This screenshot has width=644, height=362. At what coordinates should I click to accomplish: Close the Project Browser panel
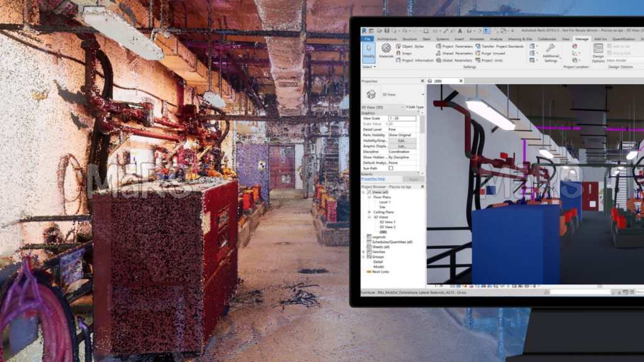point(422,187)
